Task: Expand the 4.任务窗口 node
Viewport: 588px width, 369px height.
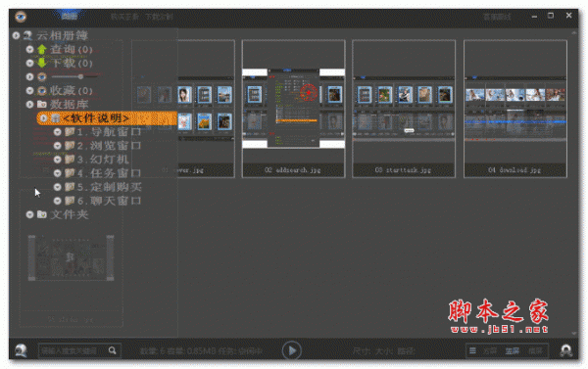Action: [58, 173]
